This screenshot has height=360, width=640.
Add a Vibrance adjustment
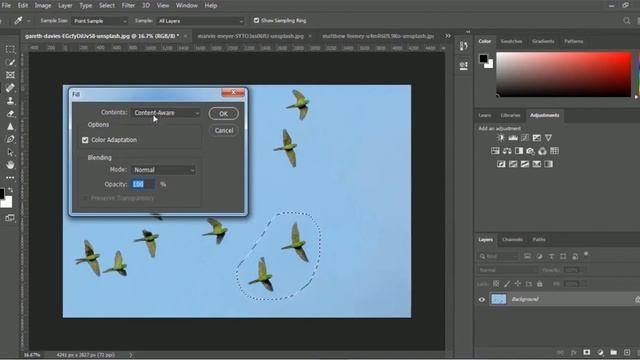pyautogui.click(x=548, y=138)
